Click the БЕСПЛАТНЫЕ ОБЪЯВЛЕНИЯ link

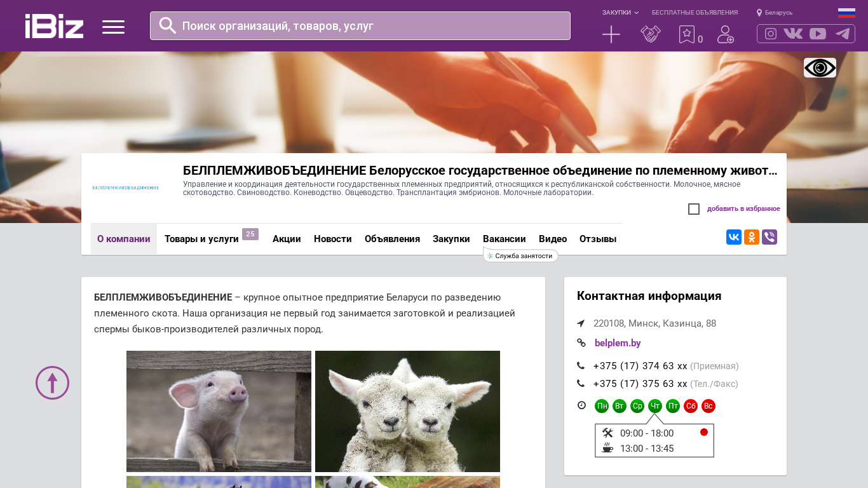pos(695,13)
